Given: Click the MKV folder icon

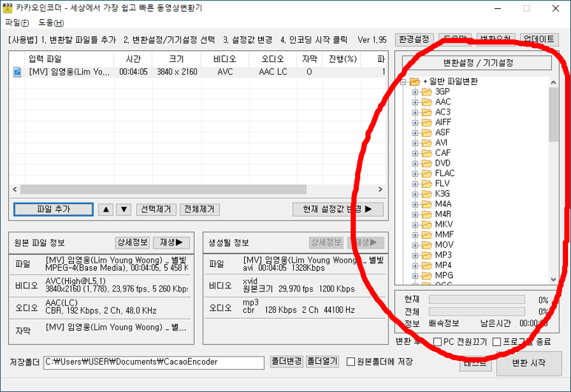Looking at the screenshot, I should click(427, 224).
